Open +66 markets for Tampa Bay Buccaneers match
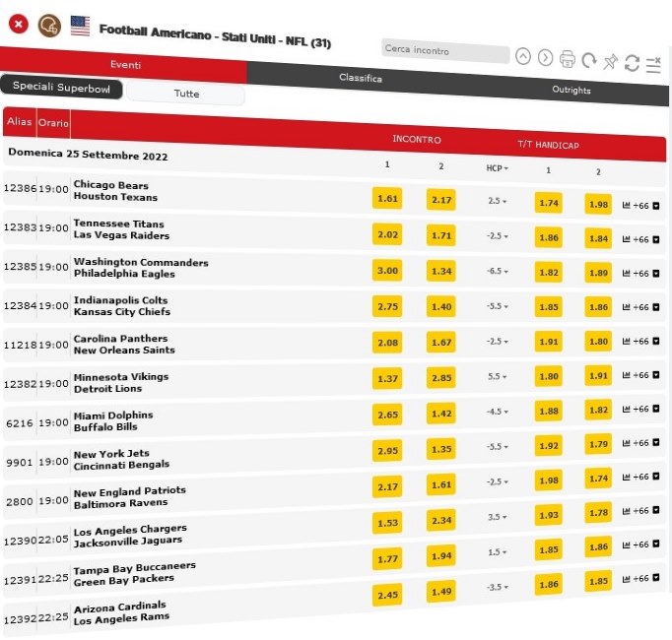This screenshot has width=672, height=640. click(640, 544)
